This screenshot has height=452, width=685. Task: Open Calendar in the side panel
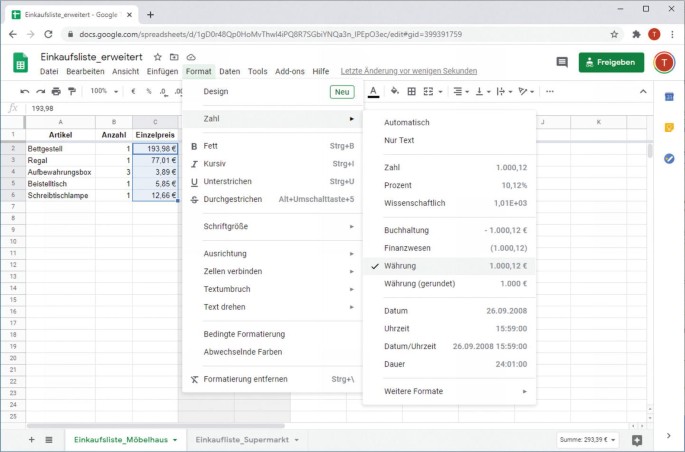pos(669,97)
